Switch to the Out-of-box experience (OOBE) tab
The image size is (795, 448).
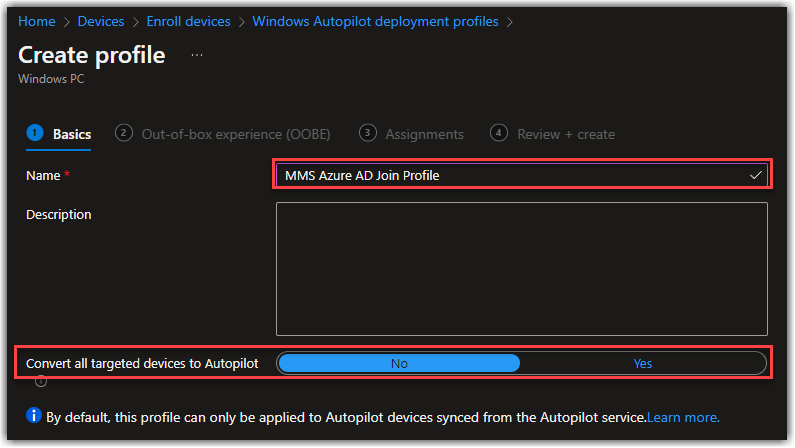click(x=236, y=134)
